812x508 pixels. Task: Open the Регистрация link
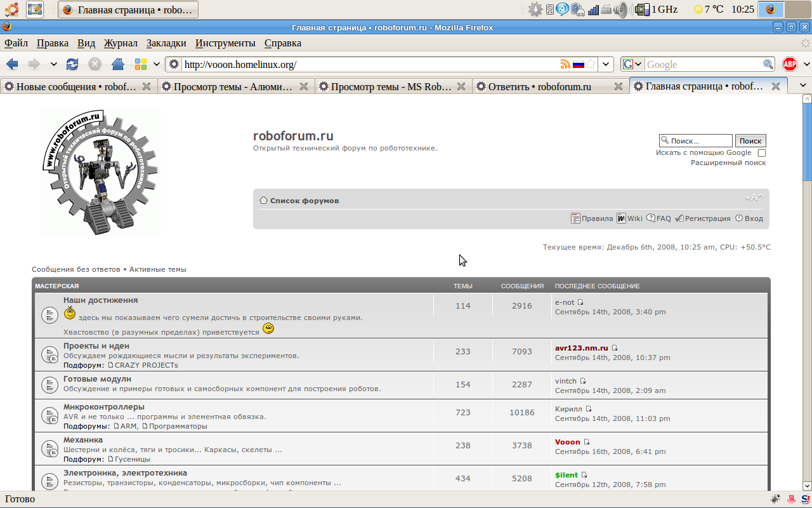click(x=707, y=218)
